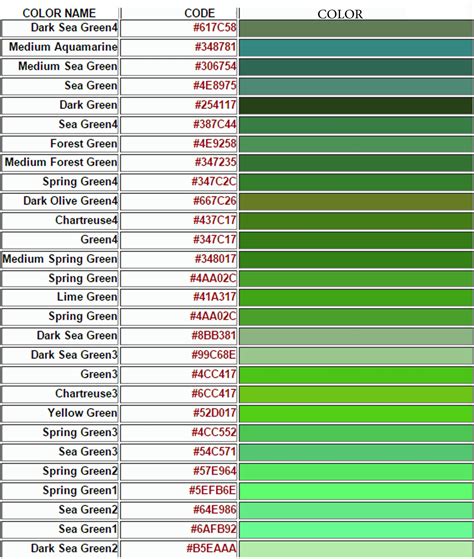Click the '#52D017' code cell

(x=179, y=414)
